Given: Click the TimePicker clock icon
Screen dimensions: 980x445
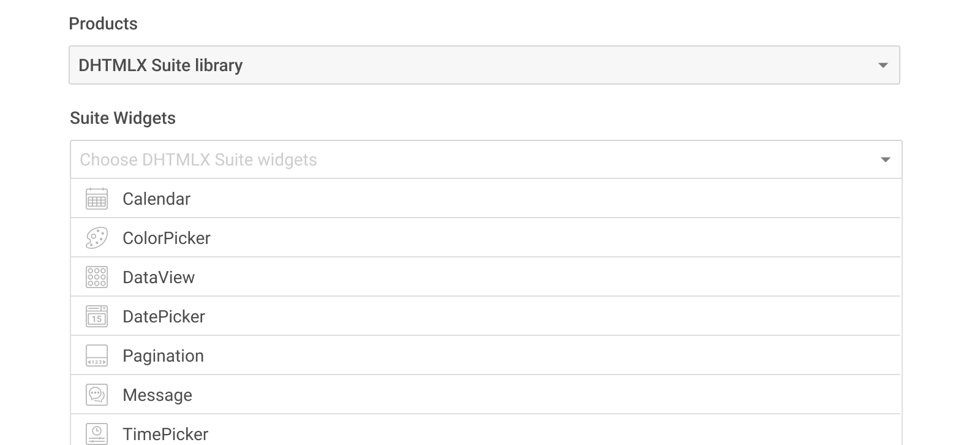Looking at the screenshot, I should click(97, 433).
